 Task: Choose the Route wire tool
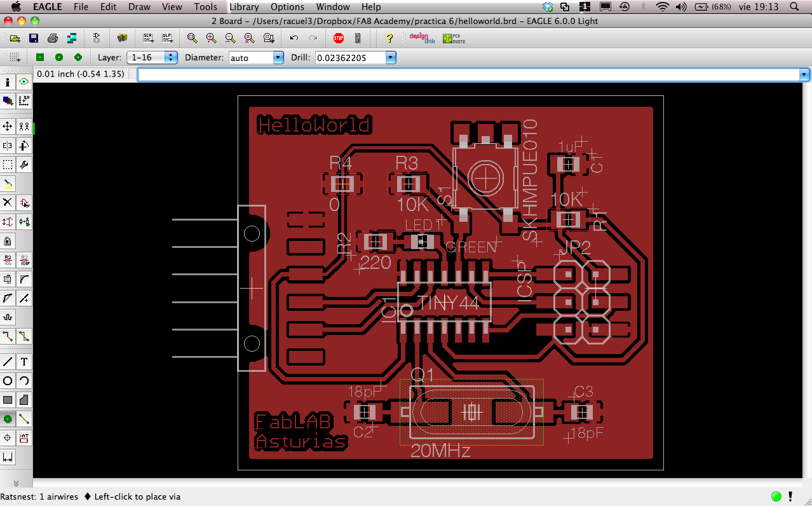[8, 336]
